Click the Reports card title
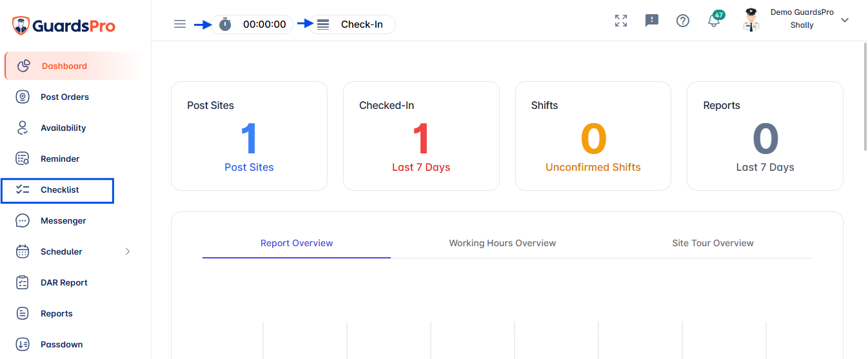The image size is (868, 359). (722, 105)
